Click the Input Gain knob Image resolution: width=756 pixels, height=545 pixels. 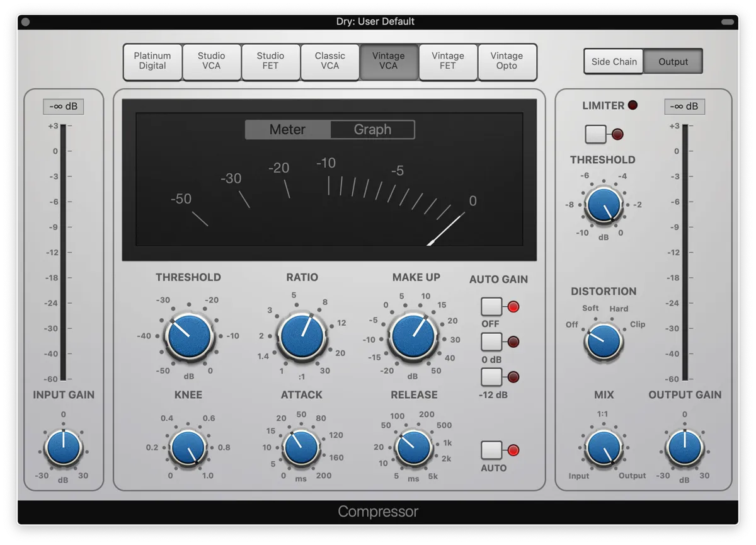(x=64, y=448)
